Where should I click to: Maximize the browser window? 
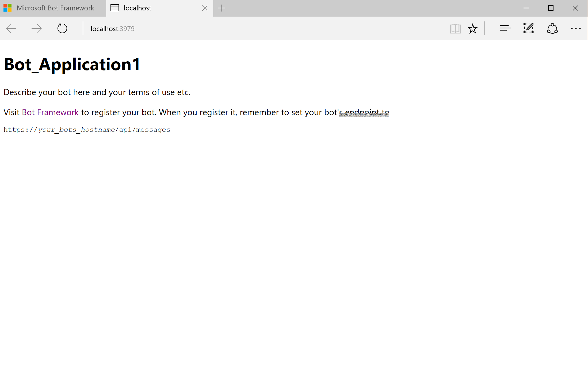pos(551,8)
